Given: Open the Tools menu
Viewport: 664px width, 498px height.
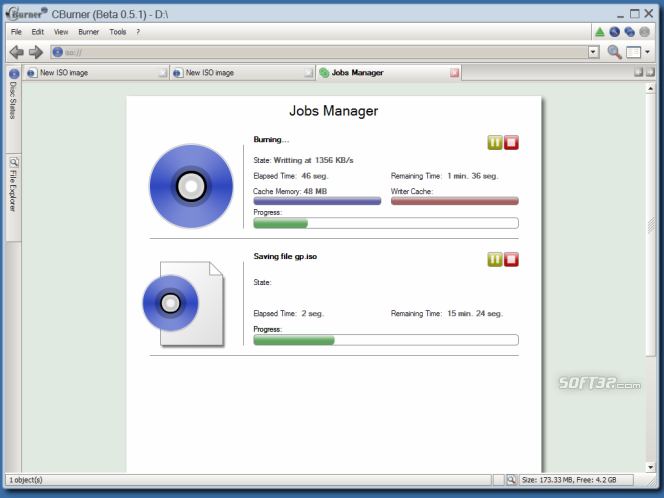Looking at the screenshot, I should (x=118, y=32).
